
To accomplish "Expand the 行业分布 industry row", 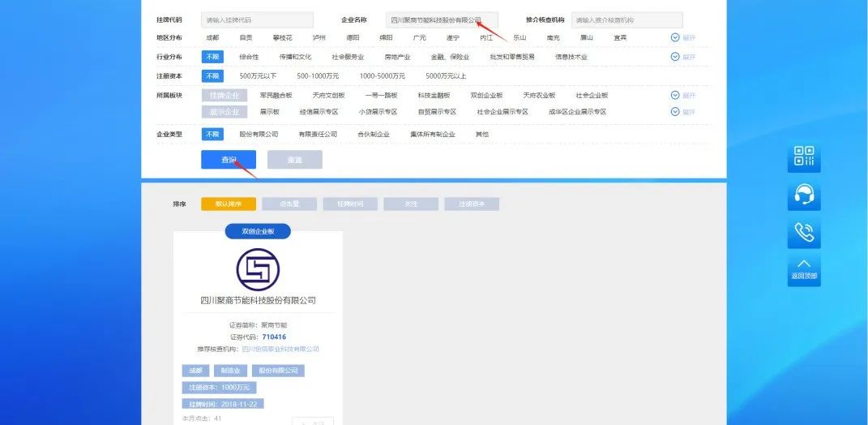I will click(682, 57).
